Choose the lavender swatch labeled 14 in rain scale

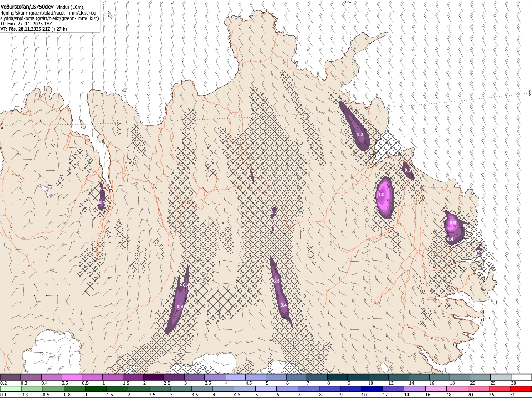pyautogui.click(x=415, y=389)
